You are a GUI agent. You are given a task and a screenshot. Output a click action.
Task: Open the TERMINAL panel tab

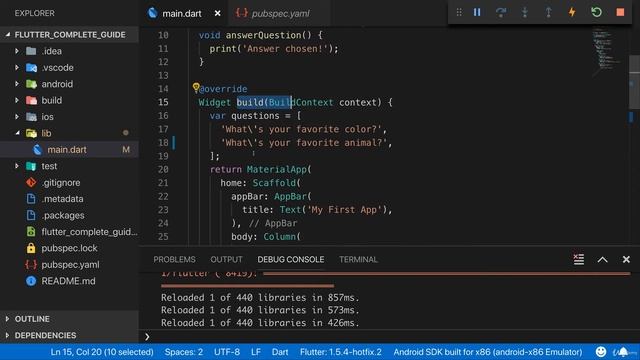[358, 260]
